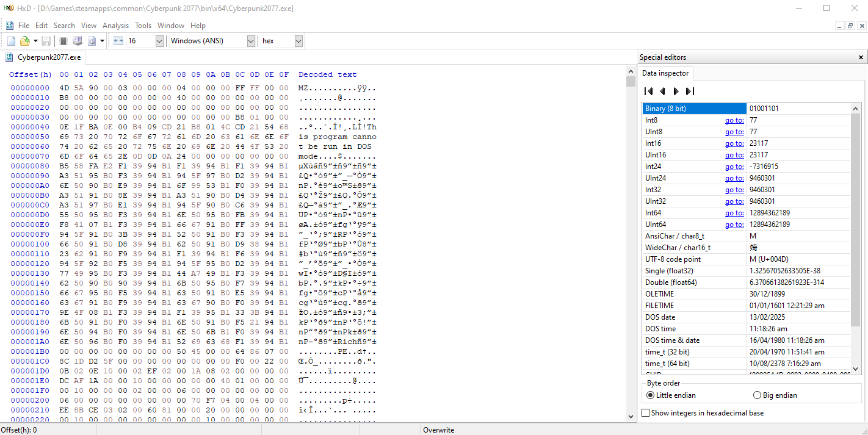Image resolution: width=868 pixels, height=435 pixels.
Task: Click go to link for Int24
Action: (x=734, y=167)
